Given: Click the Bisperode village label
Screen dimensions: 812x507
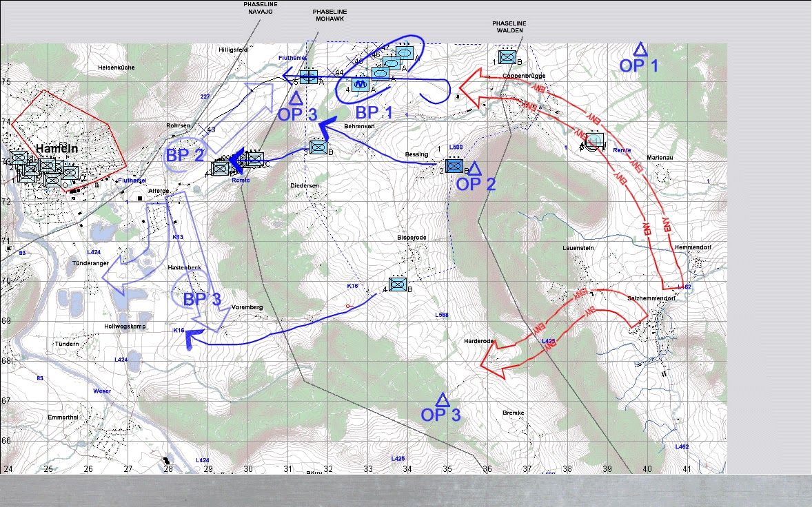Looking at the screenshot, I should 412,238.
